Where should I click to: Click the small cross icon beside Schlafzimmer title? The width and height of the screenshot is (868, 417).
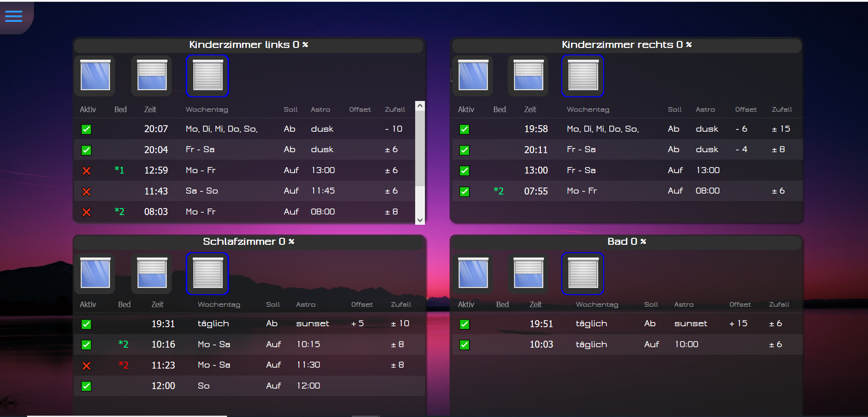291,242
